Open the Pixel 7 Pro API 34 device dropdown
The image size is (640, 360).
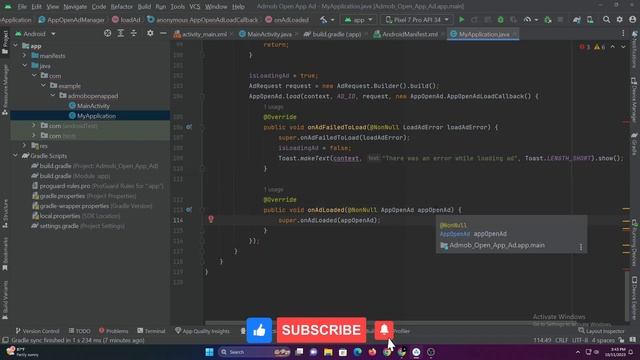click(x=417, y=20)
